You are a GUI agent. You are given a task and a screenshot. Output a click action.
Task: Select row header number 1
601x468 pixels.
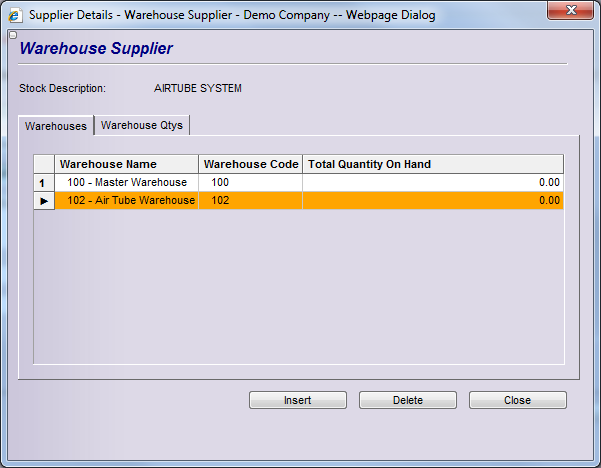pos(42,183)
